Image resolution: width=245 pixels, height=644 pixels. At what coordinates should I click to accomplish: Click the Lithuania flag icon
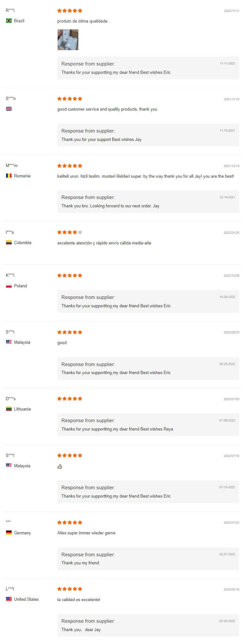[x=9, y=409]
